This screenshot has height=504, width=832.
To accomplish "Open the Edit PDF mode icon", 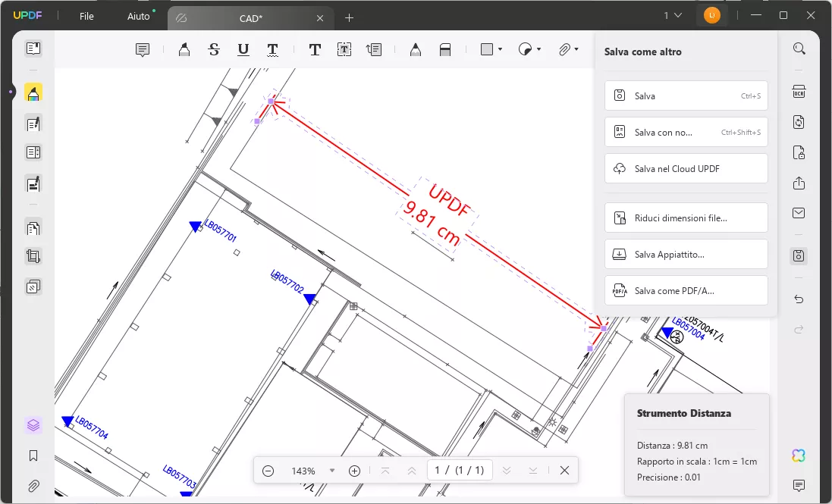I will tap(33, 124).
